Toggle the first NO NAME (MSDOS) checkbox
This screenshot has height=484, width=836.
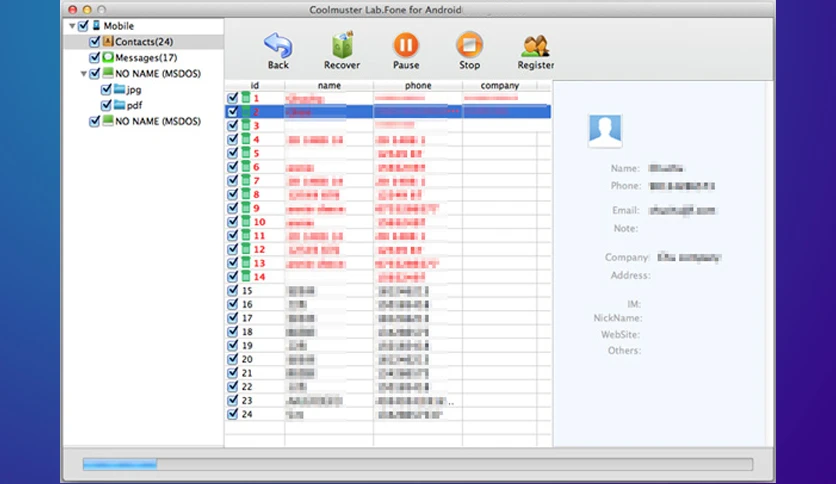(x=95, y=73)
